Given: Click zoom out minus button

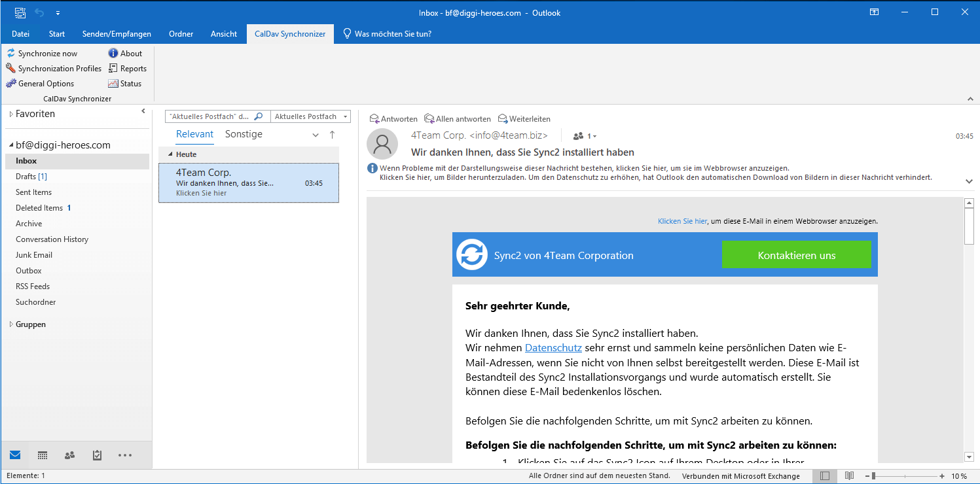Looking at the screenshot, I should (x=867, y=476).
